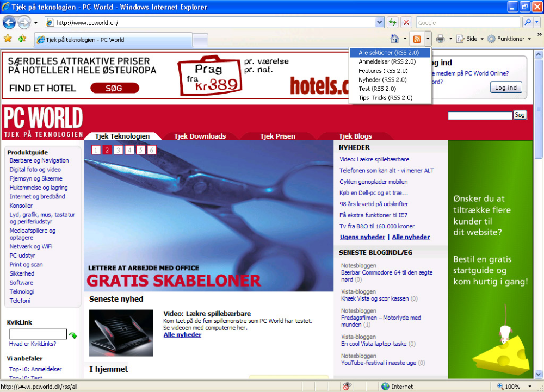
Task: Open the zoom level dropdown arrow
Action: (x=530, y=387)
